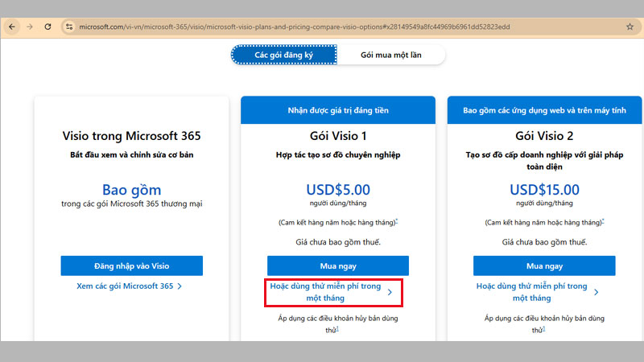The image size is (644, 362).
Task: Open site information icon in address bar
Action: pyautogui.click(x=70, y=26)
